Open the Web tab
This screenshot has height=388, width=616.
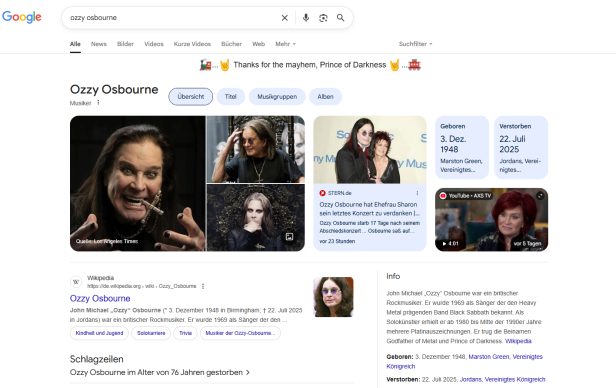(258, 44)
